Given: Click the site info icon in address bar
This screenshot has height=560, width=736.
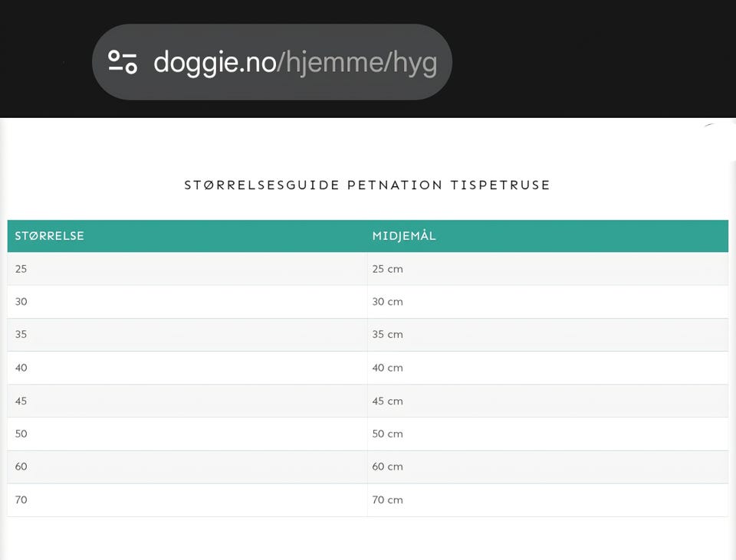Looking at the screenshot, I should click(x=123, y=62).
